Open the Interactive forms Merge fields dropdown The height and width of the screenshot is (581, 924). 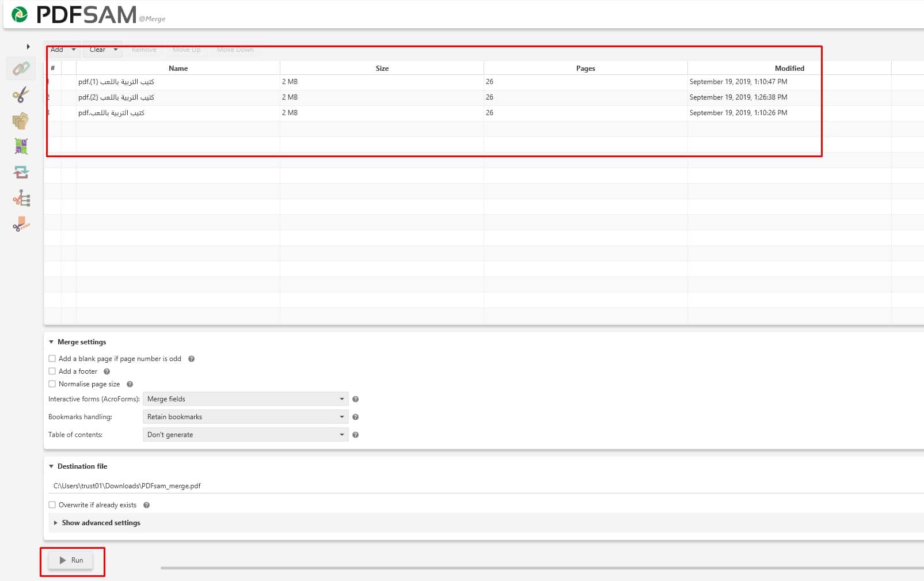coord(245,399)
